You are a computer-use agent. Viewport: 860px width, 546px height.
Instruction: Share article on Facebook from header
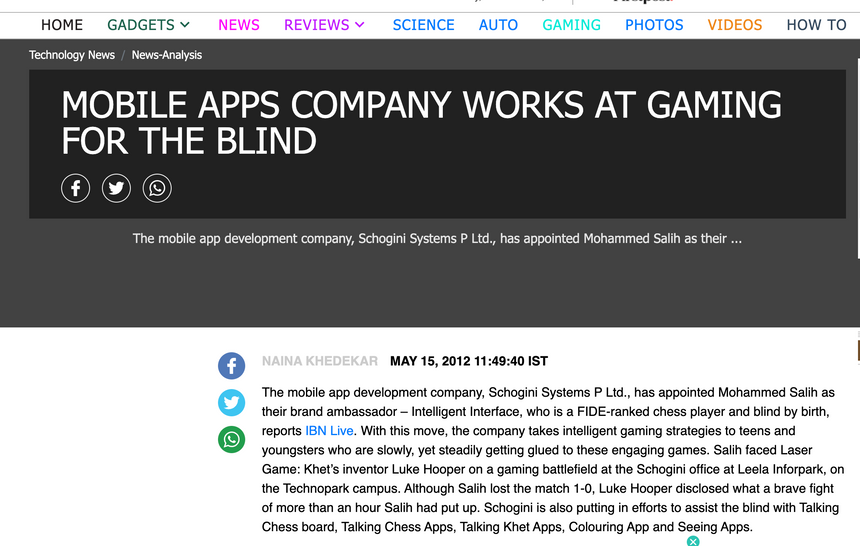click(x=75, y=188)
